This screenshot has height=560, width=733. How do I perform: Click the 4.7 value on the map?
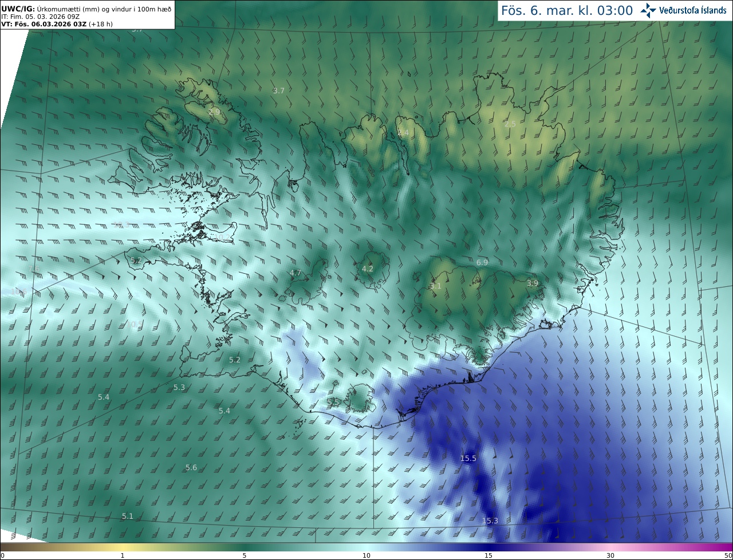[295, 273]
